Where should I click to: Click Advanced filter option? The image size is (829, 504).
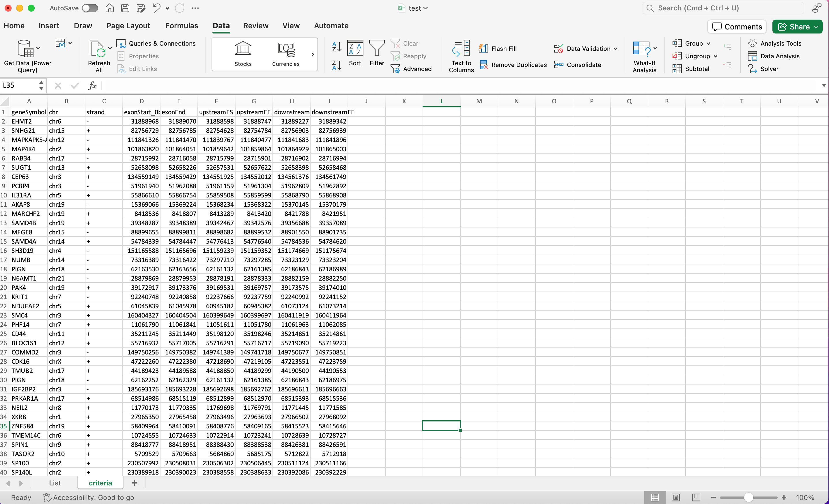tap(417, 69)
